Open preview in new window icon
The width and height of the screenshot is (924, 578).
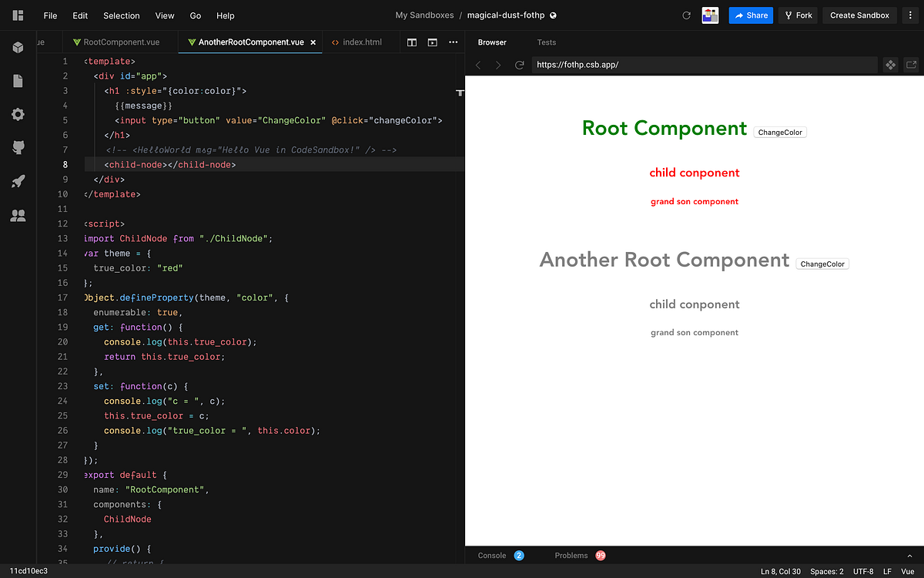(x=912, y=65)
